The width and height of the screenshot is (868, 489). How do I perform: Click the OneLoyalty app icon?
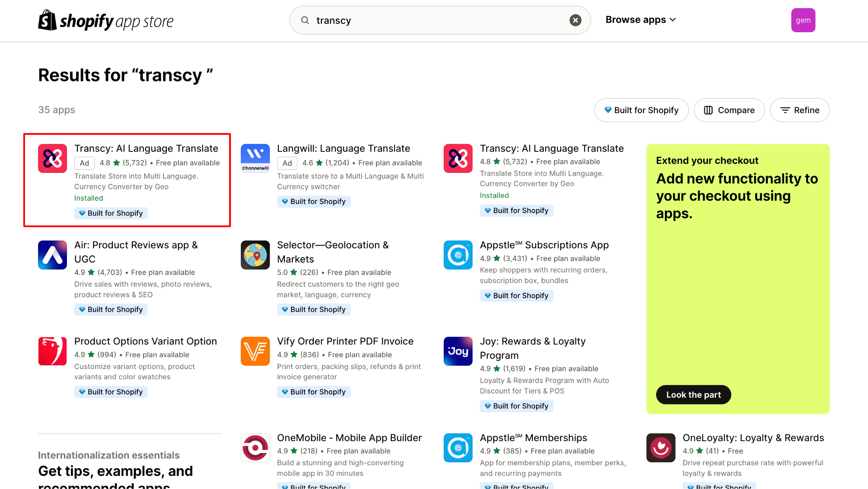click(x=661, y=447)
